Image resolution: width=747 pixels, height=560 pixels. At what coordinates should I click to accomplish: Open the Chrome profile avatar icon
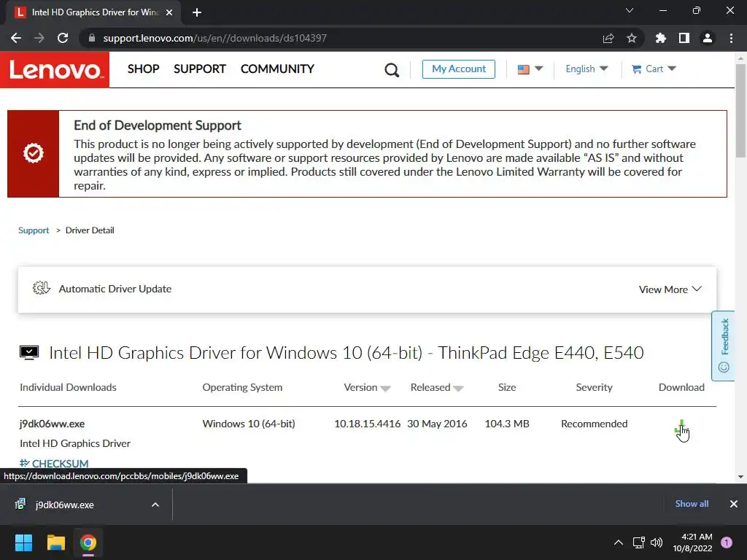point(708,38)
